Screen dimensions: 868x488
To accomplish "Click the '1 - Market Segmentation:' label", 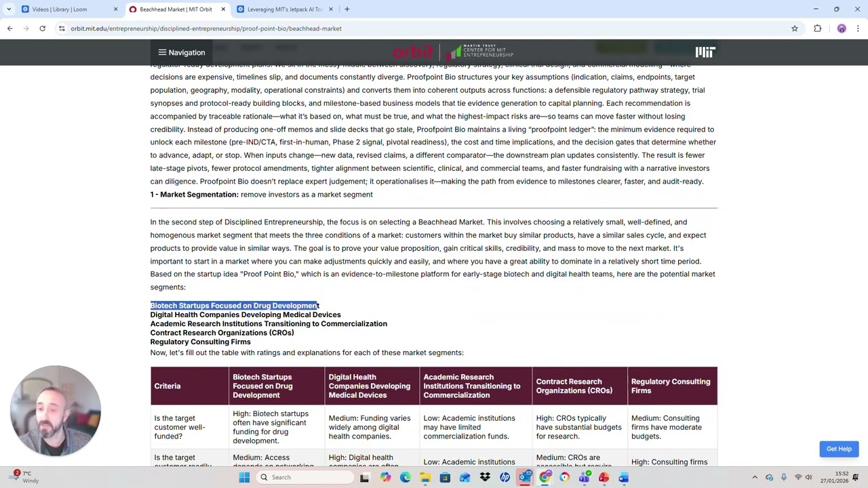I will (195, 195).
